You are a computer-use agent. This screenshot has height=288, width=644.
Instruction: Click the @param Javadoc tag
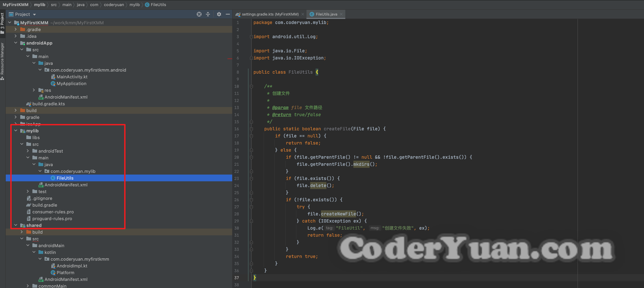point(280,108)
